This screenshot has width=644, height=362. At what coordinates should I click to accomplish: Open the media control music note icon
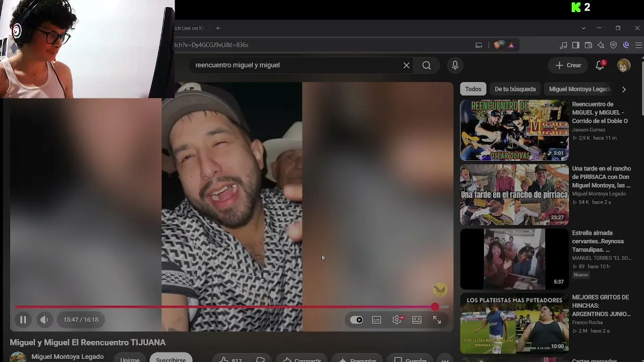point(563,45)
